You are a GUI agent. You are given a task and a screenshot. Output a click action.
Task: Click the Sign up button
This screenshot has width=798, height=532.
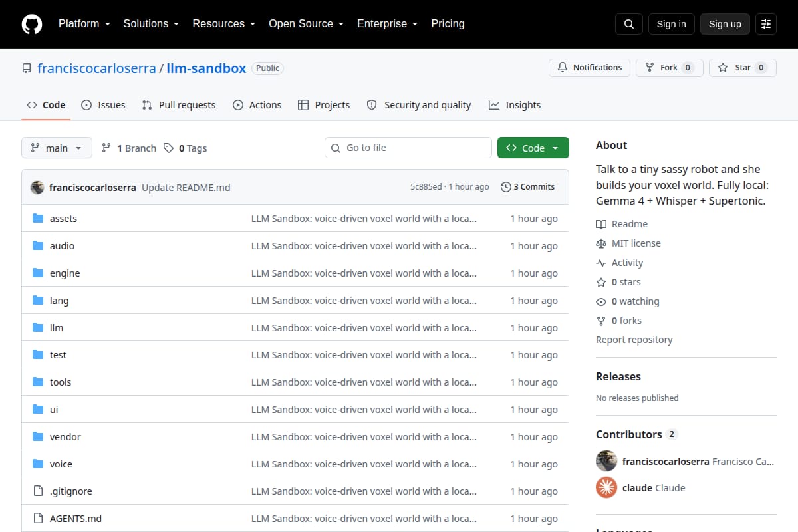725,24
